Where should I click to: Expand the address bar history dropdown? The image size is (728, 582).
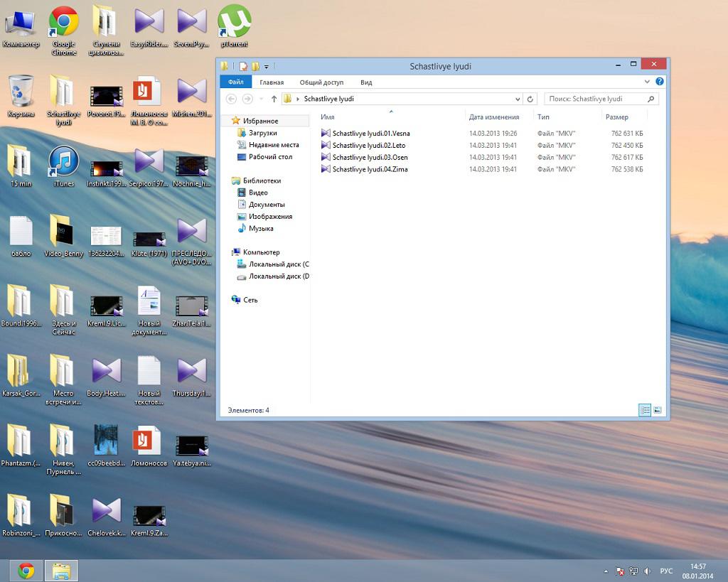518,99
